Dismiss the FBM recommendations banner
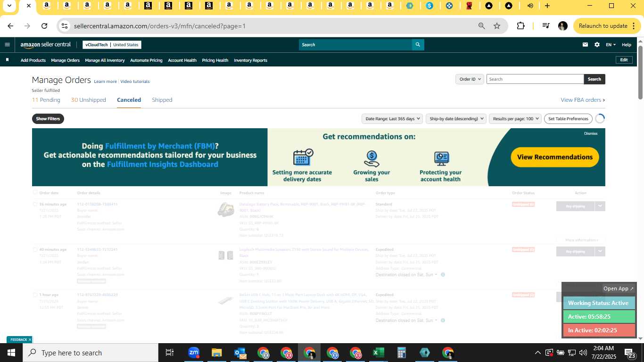The width and height of the screenshot is (644, 362). [x=591, y=133]
